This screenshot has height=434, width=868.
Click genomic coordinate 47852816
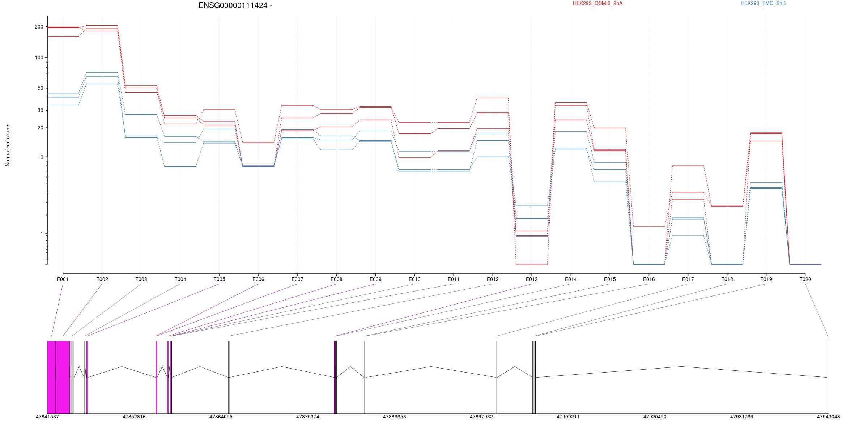pyautogui.click(x=134, y=417)
